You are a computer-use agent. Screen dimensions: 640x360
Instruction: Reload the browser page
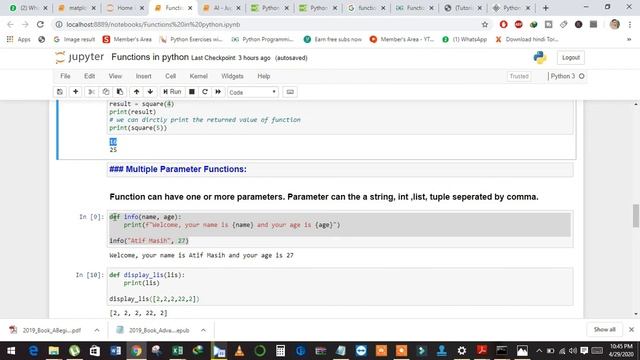pyautogui.click(x=40, y=24)
